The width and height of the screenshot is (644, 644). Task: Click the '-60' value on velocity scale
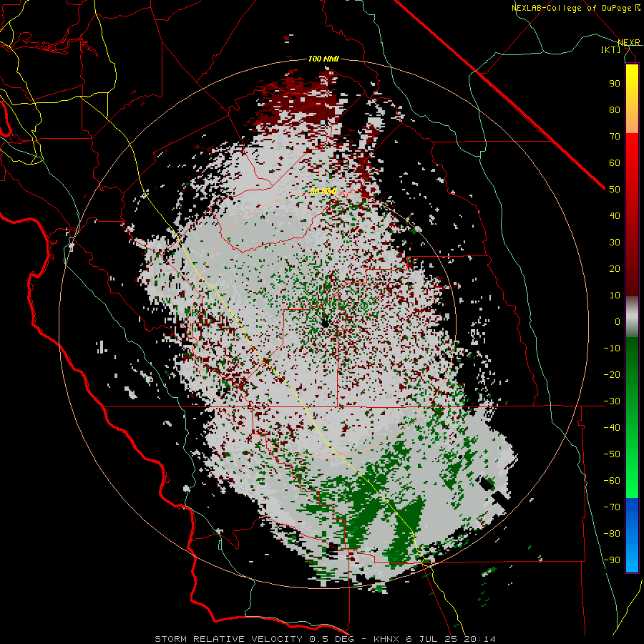(x=612, y=481)
